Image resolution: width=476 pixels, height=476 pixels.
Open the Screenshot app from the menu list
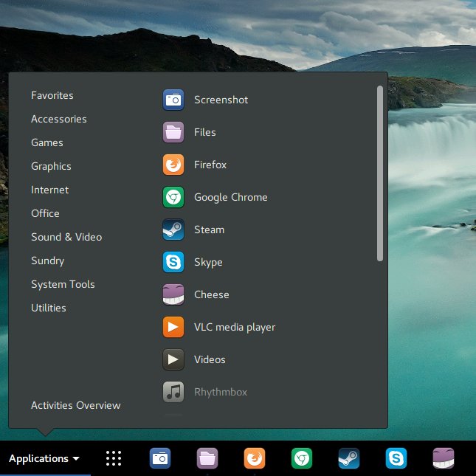coord(220,100)
